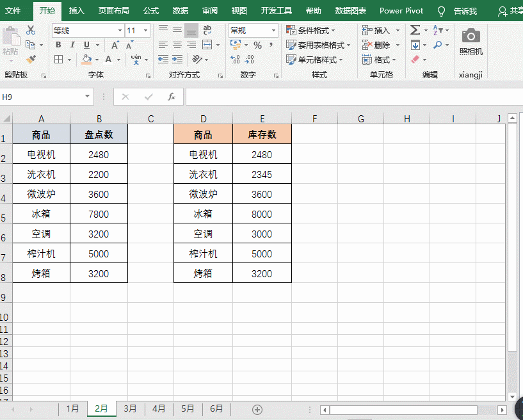523x420 pixels.
Task: Click vertical scrollbar down arrow
Action: [512, 396]
